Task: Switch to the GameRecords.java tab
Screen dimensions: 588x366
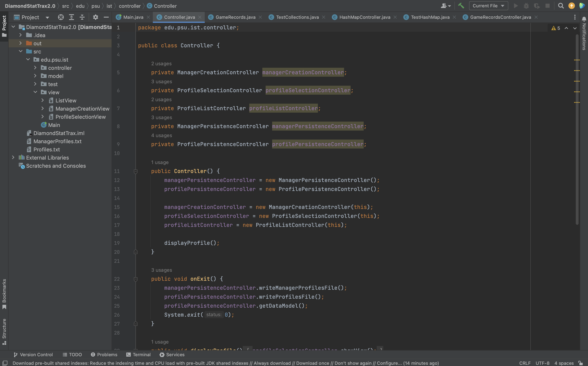Action: [x=235, y=17]
